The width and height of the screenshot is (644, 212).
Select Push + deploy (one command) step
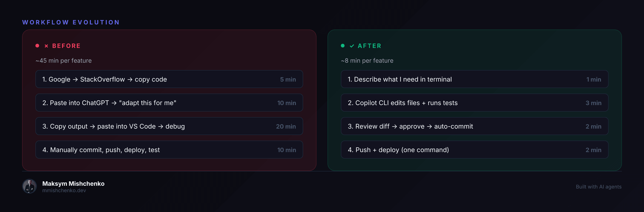474,150
